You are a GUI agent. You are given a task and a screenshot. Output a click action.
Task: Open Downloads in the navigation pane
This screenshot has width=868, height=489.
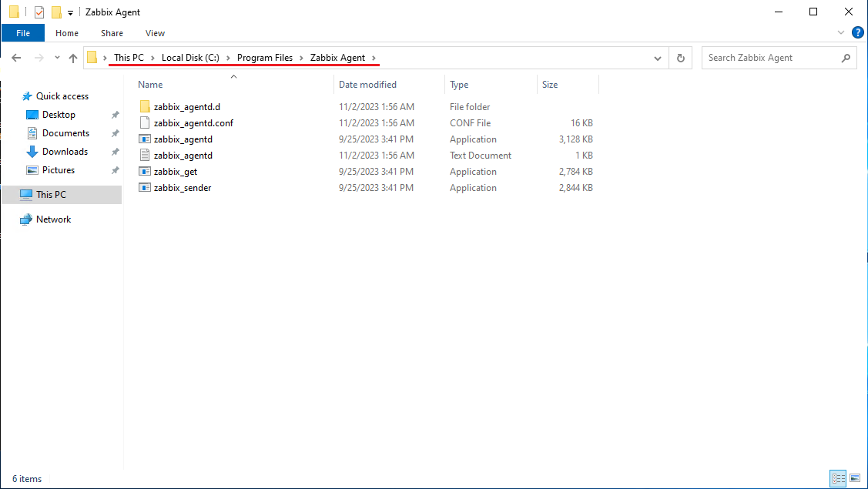65,152
